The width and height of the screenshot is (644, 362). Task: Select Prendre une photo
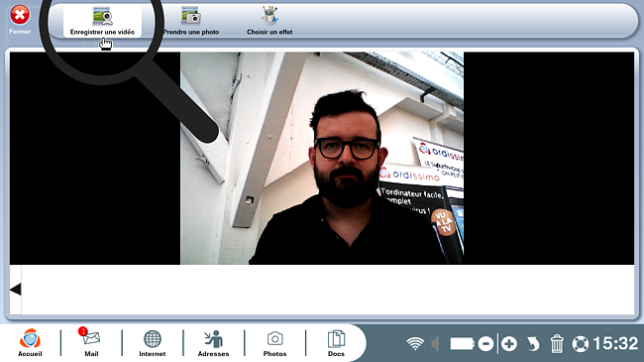pos(191,22)
